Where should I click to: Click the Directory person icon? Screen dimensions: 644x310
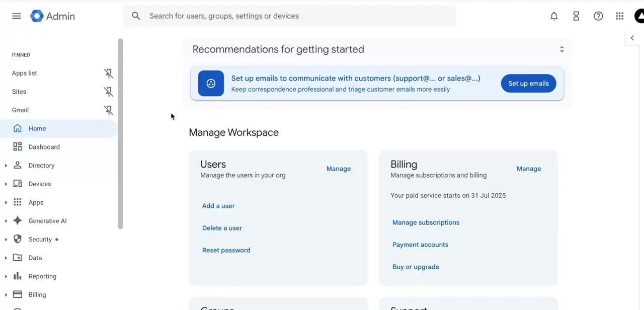pos(18,165)
